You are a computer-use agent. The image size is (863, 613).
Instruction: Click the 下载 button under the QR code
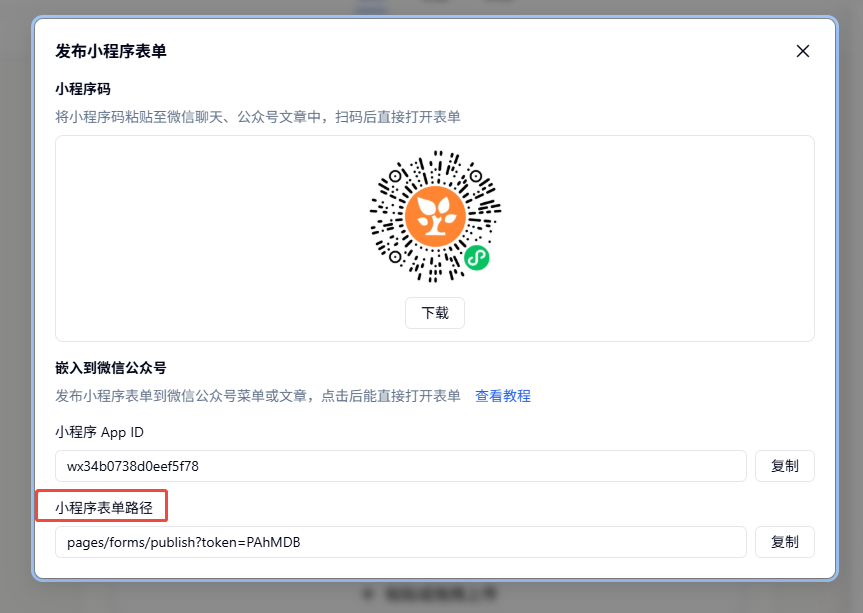point(435,313)
